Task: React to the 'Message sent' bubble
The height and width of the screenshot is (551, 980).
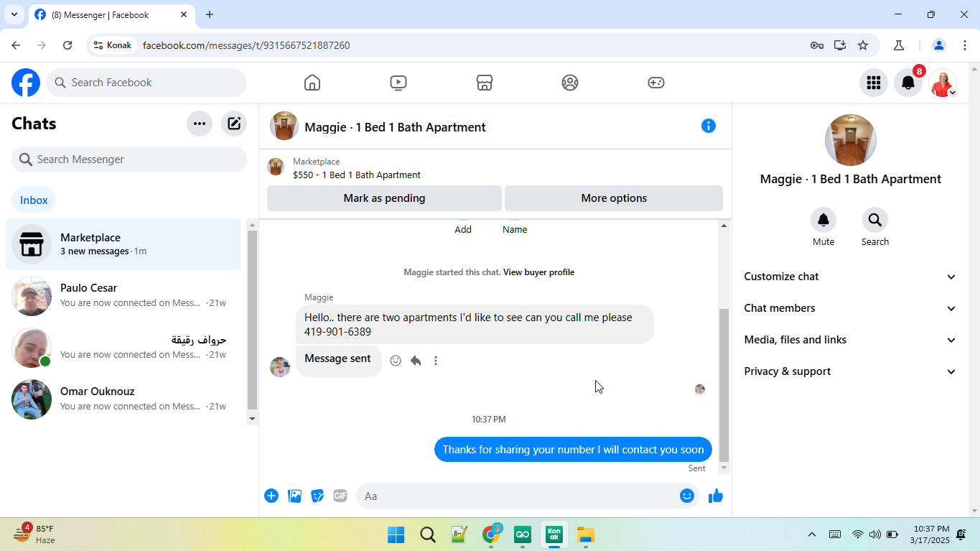Action: pyautogui.click(x=396, y=361)
